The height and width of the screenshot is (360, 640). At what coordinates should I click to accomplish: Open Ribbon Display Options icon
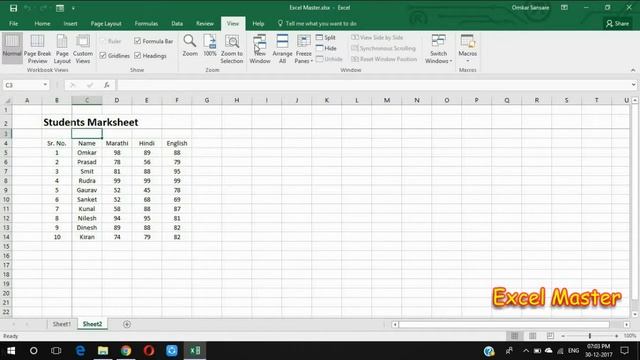pos(564,7)
